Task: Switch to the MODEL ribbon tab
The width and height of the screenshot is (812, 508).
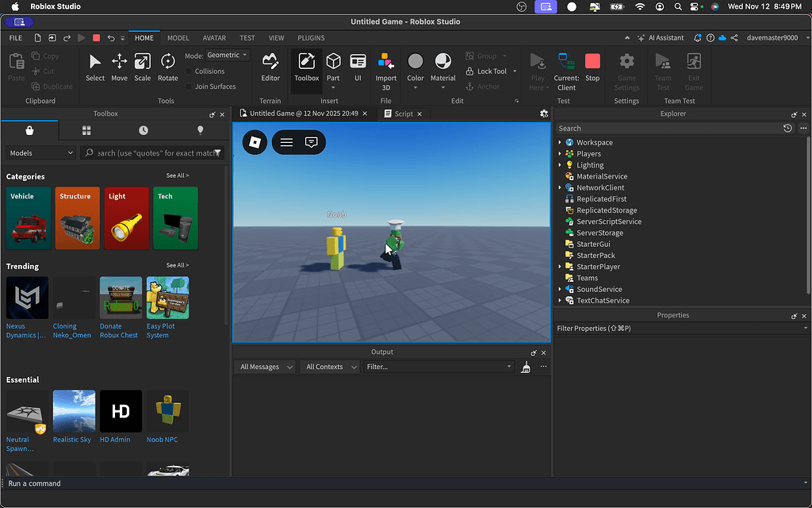Action: click(x=178, y=37)
